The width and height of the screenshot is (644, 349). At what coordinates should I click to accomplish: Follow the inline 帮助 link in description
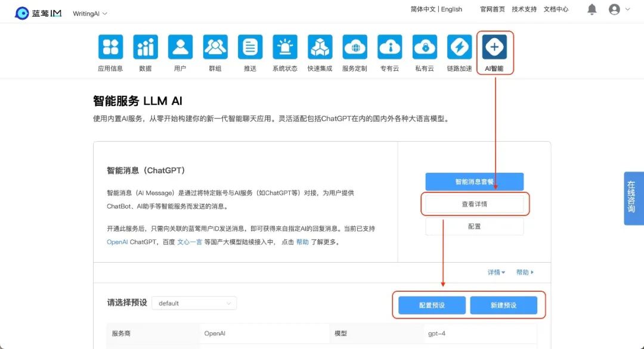pyautogui.click(x=302, y=242)
